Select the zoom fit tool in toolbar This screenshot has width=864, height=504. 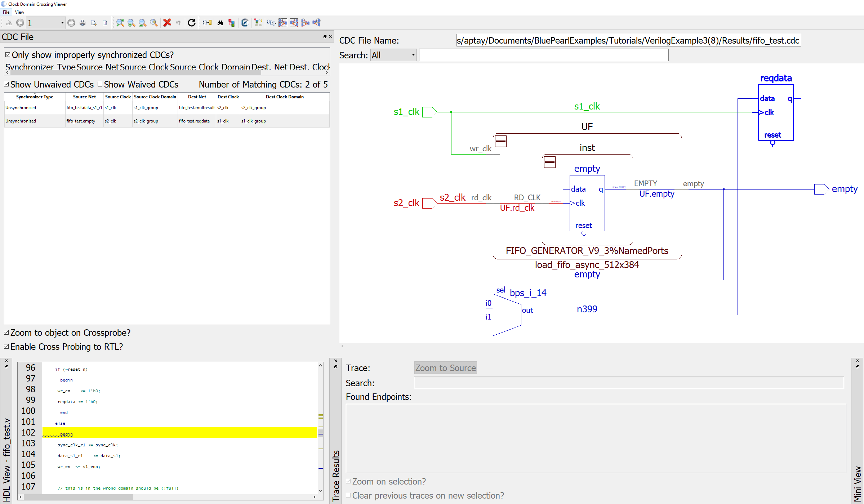pos(120,22)
